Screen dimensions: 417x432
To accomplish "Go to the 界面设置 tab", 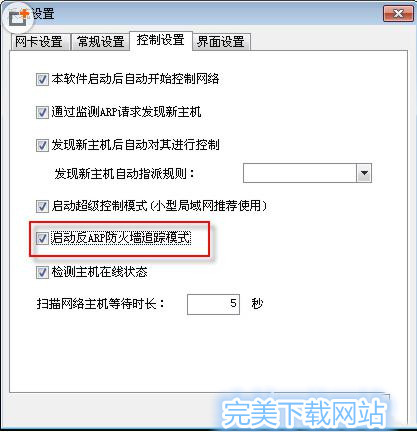I will [221, 42].
